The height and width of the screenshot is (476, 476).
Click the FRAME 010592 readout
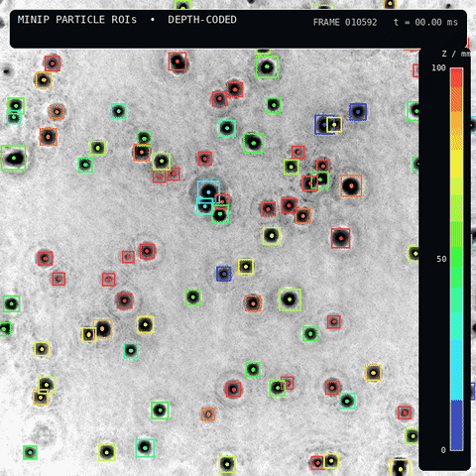pos(345,23)
